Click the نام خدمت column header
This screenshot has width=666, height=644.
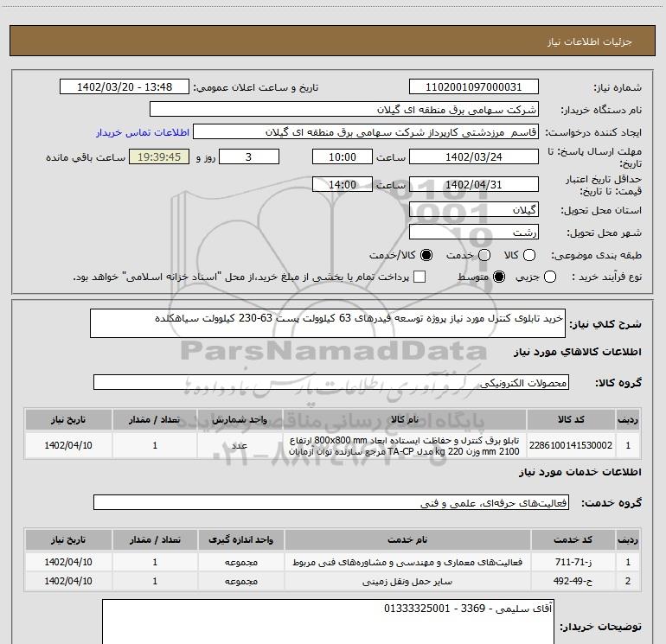tap(407, 539)
